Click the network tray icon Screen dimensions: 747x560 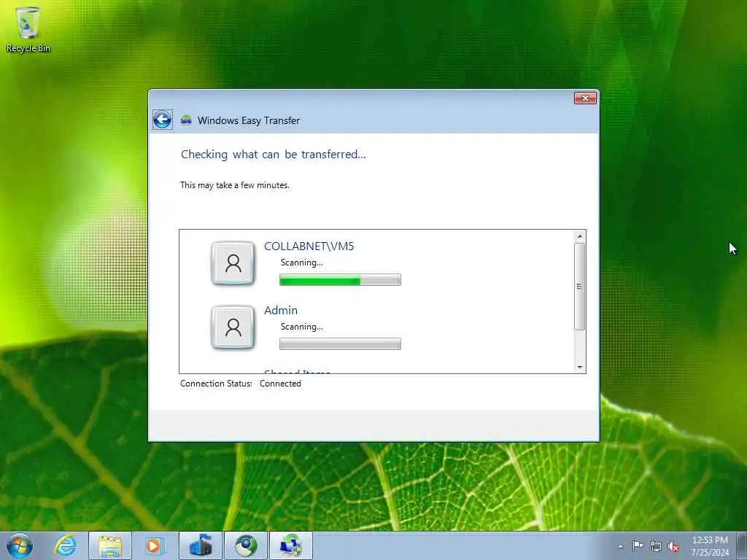click(x=656, y=547)
